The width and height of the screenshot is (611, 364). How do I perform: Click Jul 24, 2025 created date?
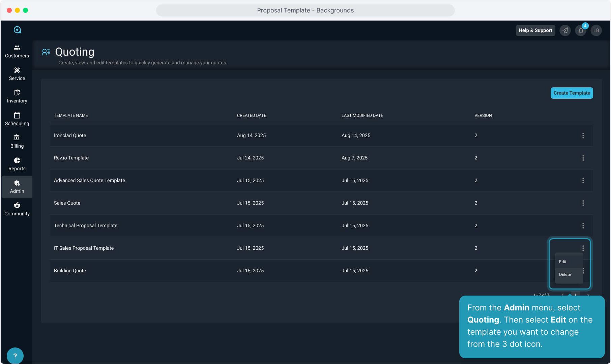[251, 158]
